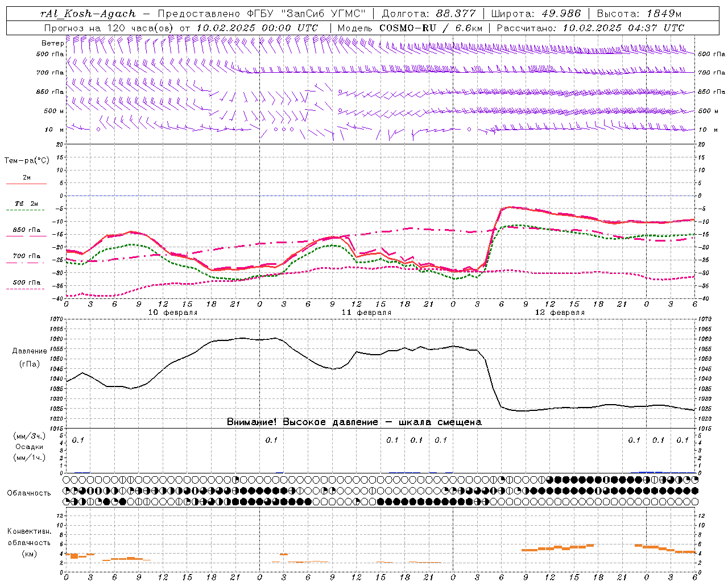
Task: Click the Тем-ра(°C) temperature legend title
Action: [x=27, y=161]
